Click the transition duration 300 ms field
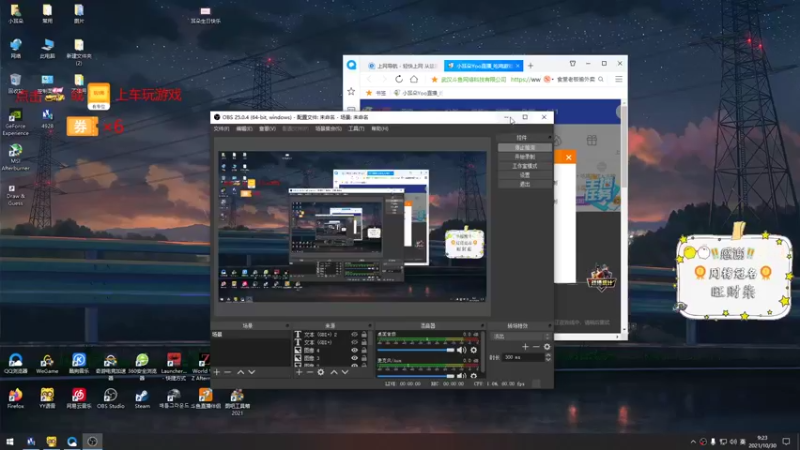The image size is (800, 450). coord(523,358)
